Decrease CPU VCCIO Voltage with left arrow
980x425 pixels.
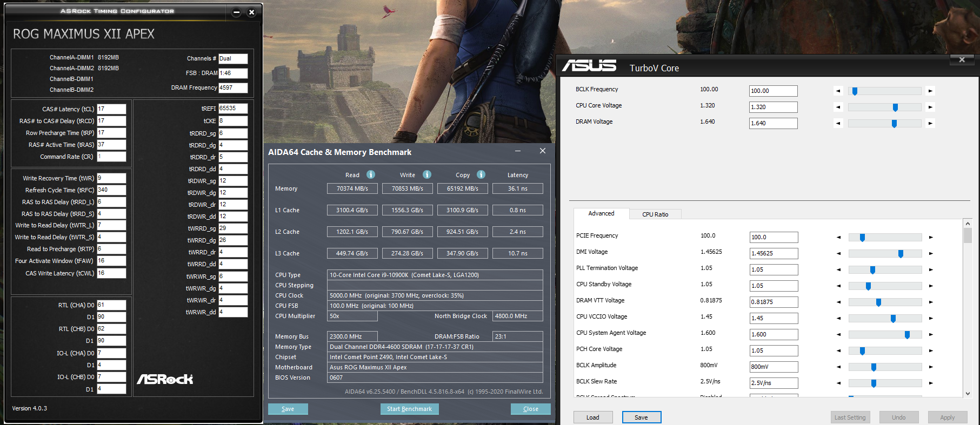pos(839,319)
